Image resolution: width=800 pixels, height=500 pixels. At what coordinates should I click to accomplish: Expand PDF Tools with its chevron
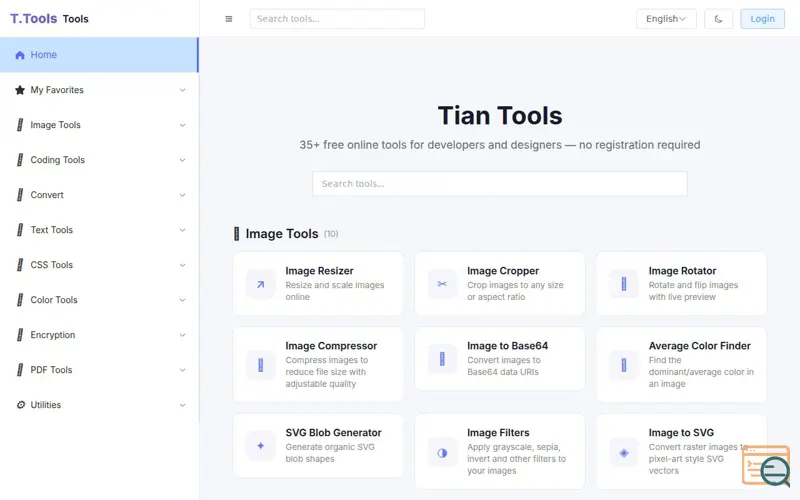[182, 370]
